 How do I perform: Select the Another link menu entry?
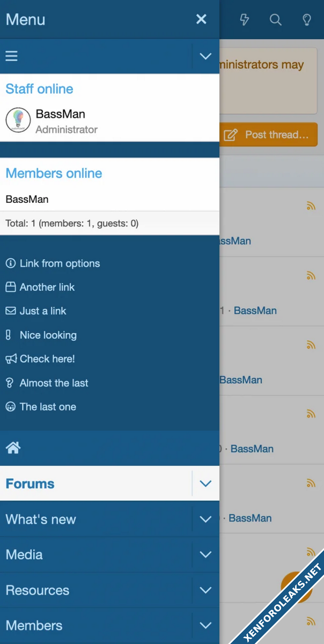[47, 287]
